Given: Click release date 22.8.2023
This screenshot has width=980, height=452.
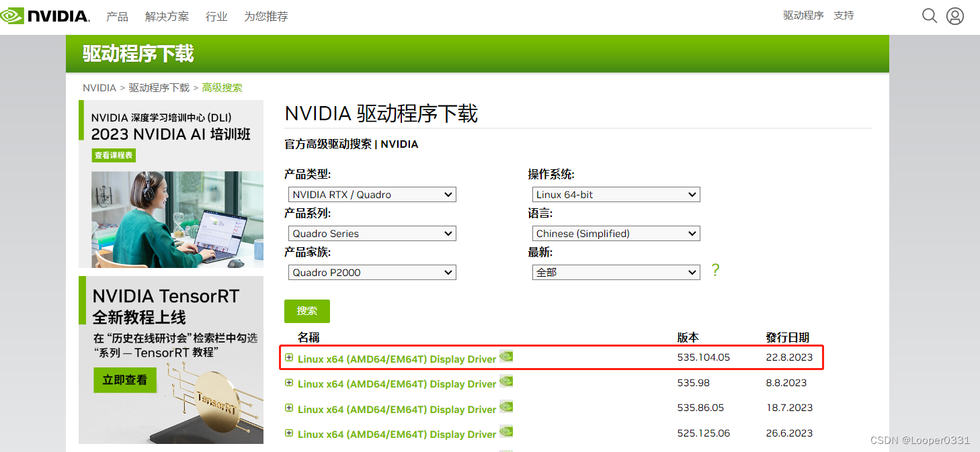Looking at the screenshot, I should (x=789, y=357).
